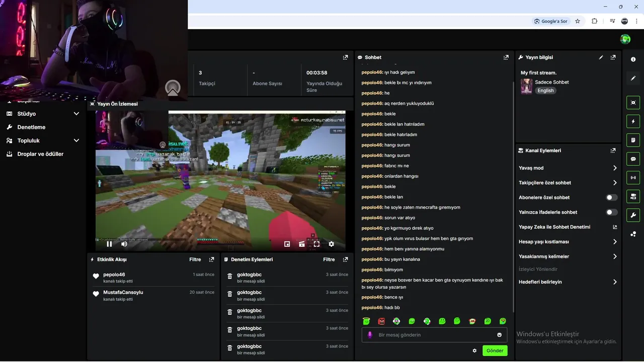Click the broadcast signal quick-action icon
The height and width of the screenshot is (362, 644).
(x=633, y=177)
